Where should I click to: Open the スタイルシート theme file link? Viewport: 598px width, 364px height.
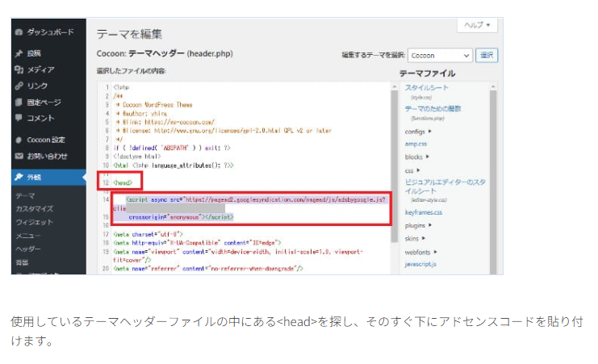[426, 87]
